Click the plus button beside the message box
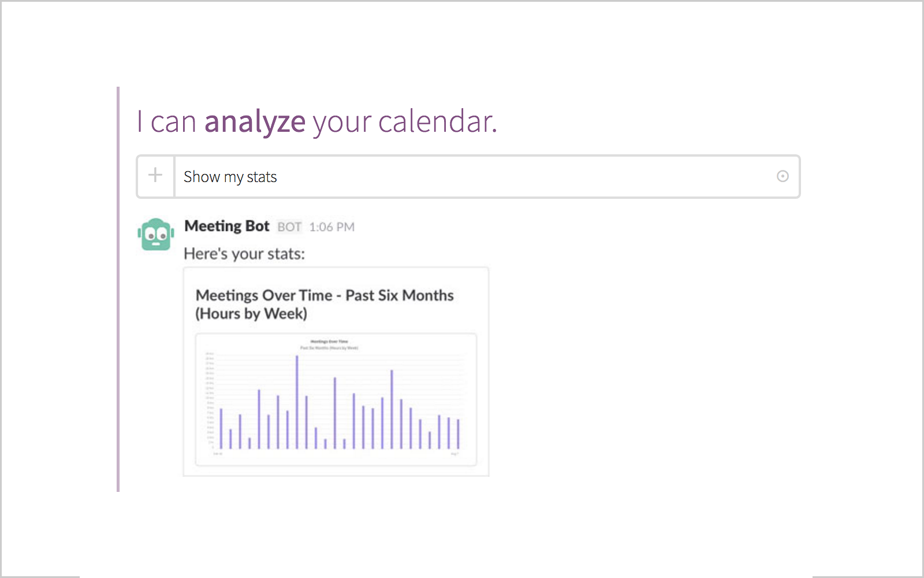Screen dimensions: 924x578 tap(155, 176)
